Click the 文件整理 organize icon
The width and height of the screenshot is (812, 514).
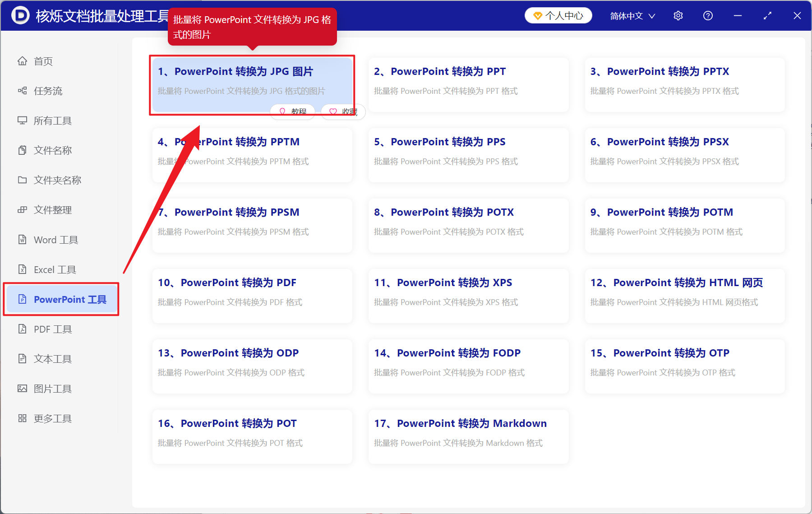(22, 210)
